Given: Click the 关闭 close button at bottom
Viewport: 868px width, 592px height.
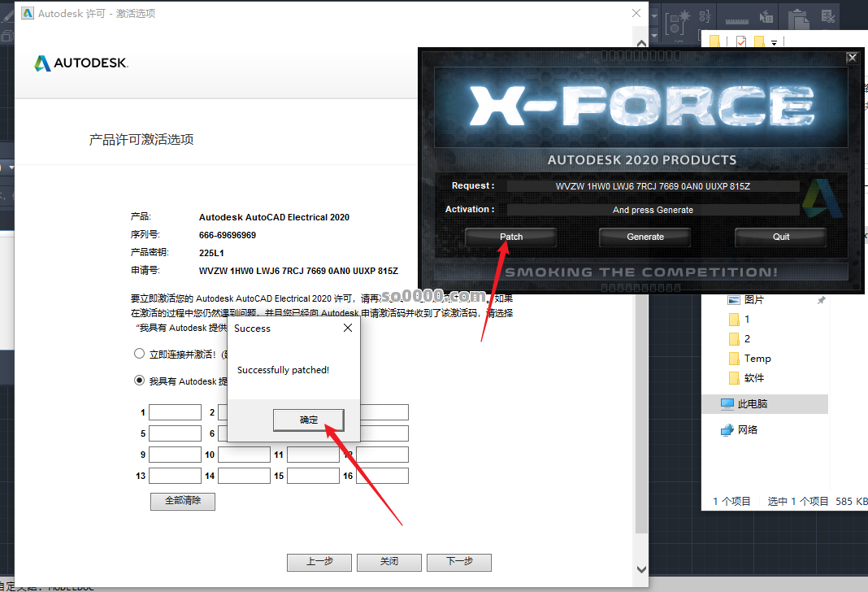Looking at the screenshot, I should tap(389, 562).
